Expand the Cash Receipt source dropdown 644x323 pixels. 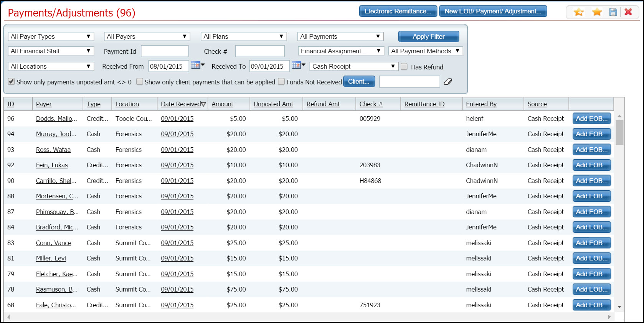click(353, 66)
